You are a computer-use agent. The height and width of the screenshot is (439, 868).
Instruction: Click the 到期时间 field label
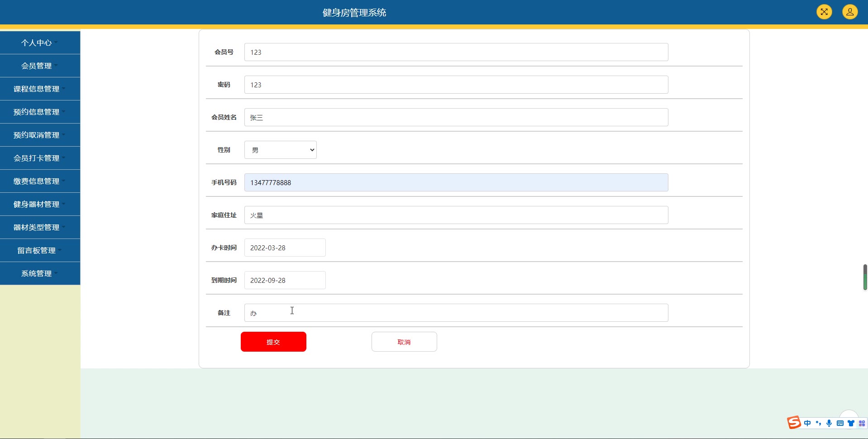[224, 280]
